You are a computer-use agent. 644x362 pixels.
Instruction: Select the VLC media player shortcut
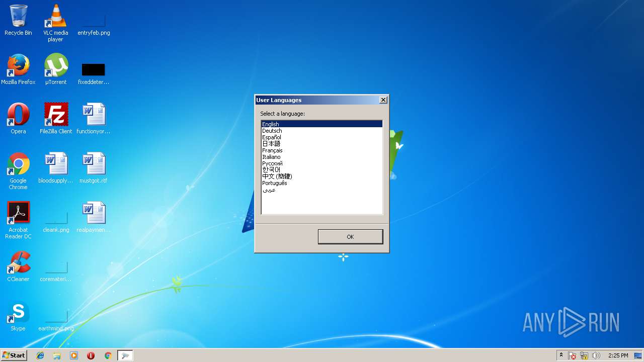point(55,23)
